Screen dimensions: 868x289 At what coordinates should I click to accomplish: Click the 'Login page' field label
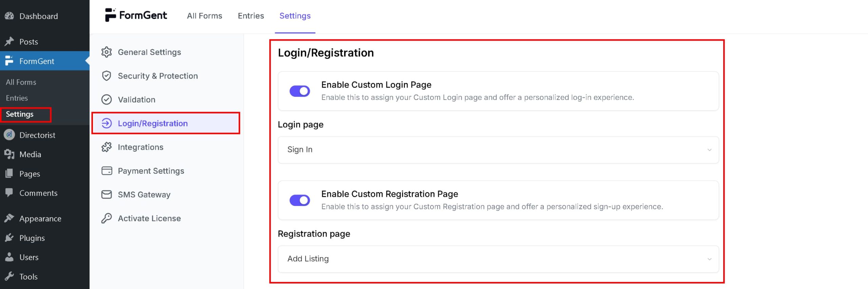(301, 125)
